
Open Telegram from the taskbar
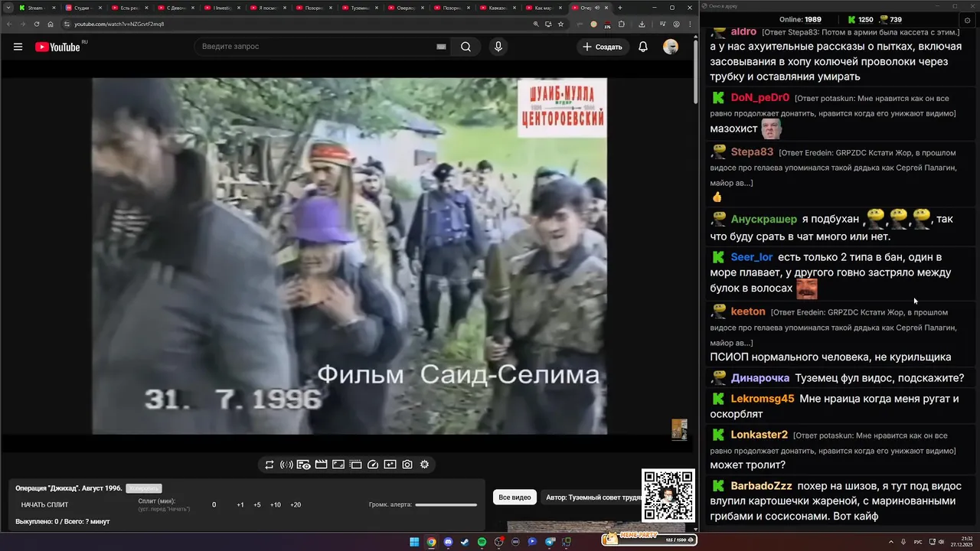tap(550, 542)
